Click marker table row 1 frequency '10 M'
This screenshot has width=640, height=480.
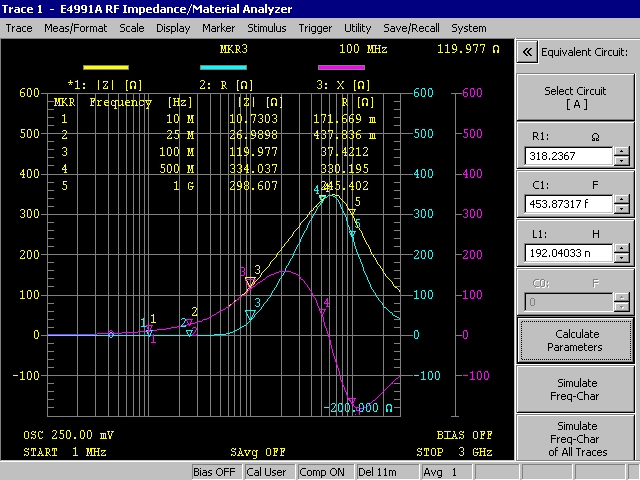pos(180,119)
